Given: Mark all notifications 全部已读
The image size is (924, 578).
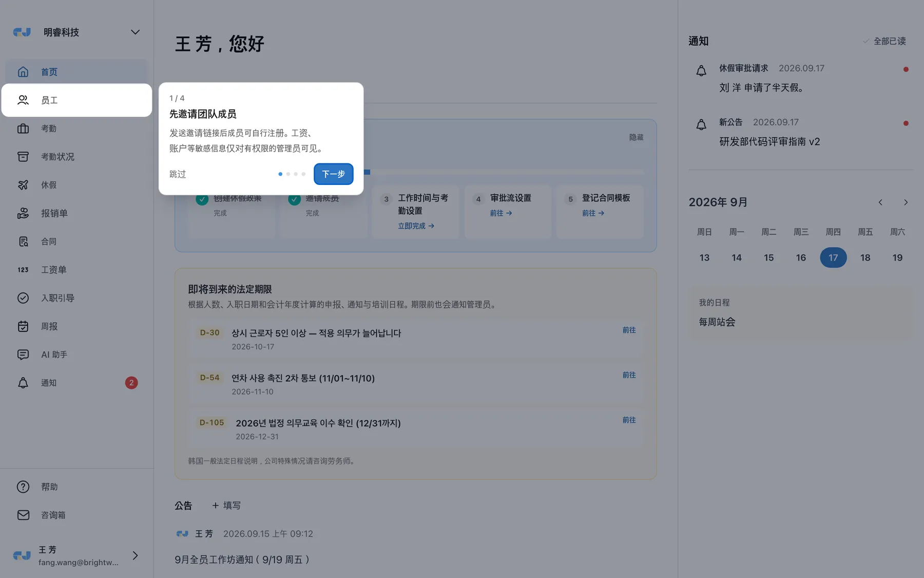Looking at the screenshot, I should (884, 41).
